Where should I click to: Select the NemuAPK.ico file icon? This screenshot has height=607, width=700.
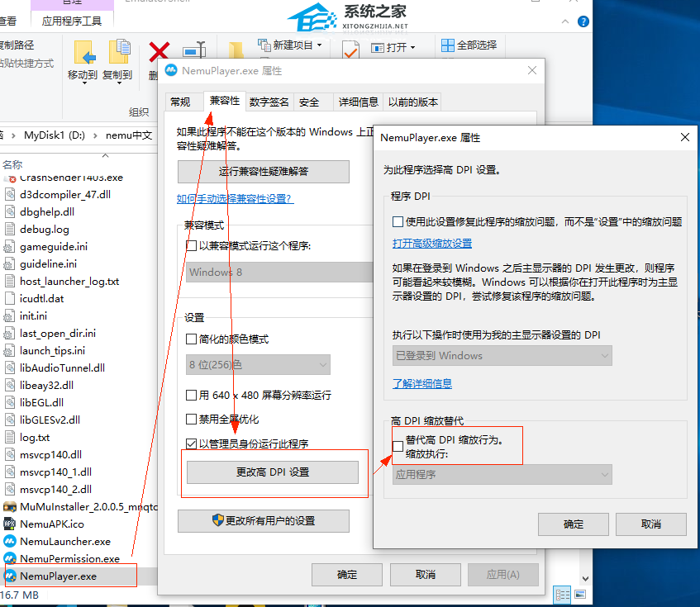tap(9, 524)
